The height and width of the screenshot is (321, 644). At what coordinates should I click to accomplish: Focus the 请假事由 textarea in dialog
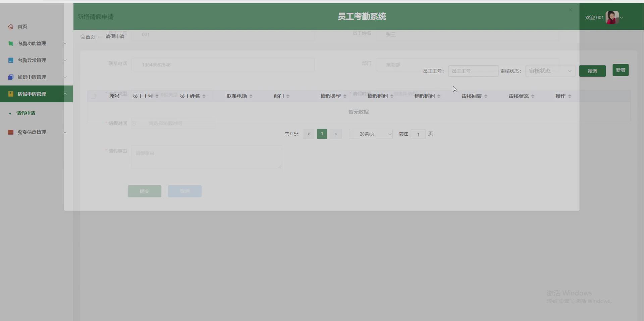[207, 157]
